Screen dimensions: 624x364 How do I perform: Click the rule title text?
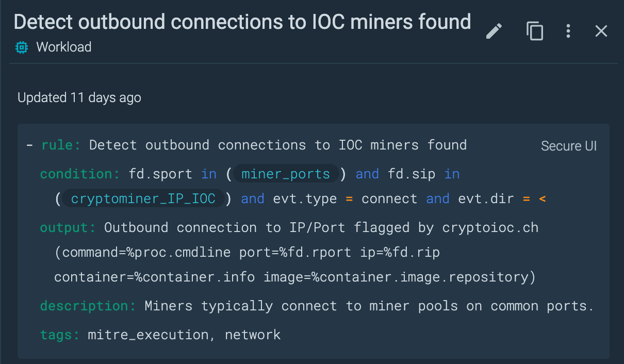[242, 22]
